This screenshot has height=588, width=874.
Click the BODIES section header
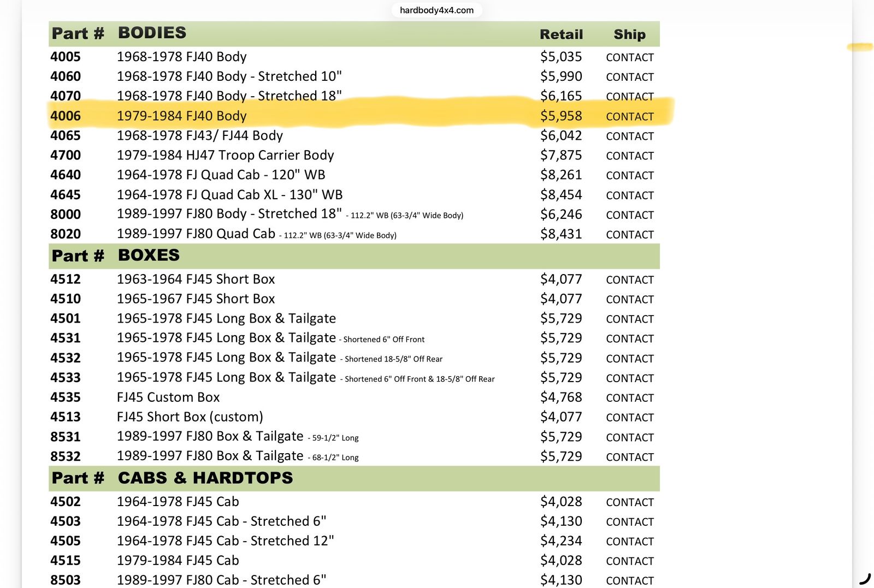152,33
